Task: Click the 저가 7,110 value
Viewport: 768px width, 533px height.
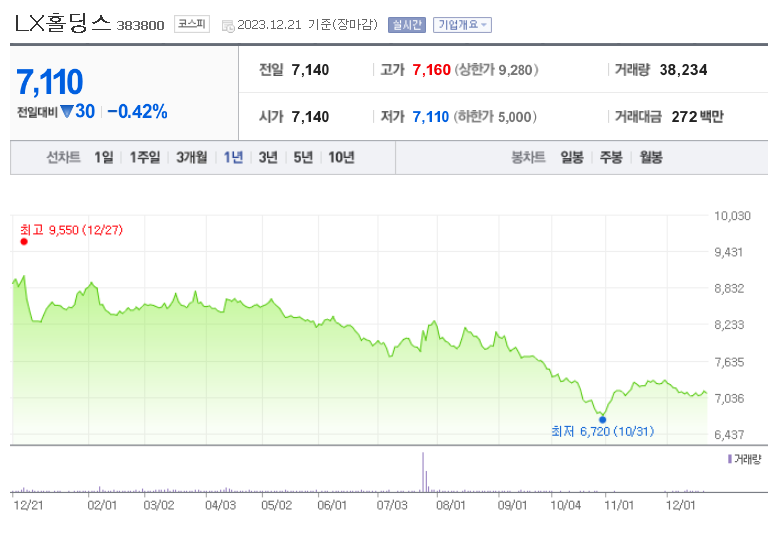Action: (431, 117)
